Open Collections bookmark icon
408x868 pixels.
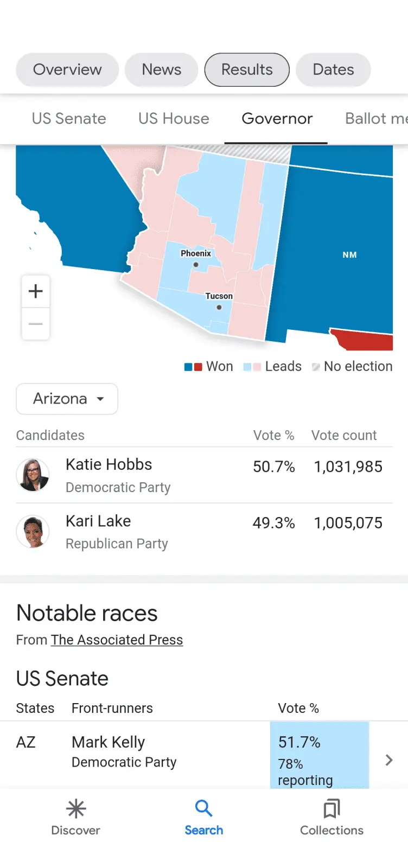pyautogui.click(x=331, y=809)
